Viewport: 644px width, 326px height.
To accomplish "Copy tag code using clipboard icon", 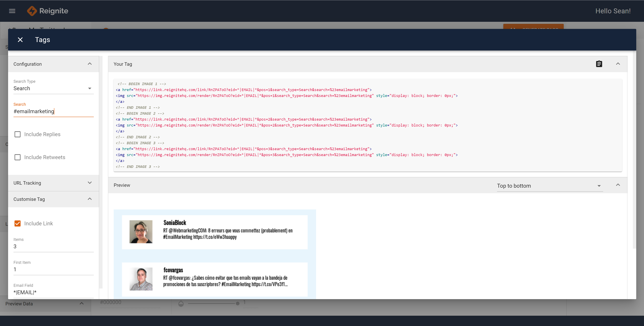I will point(599,64).
